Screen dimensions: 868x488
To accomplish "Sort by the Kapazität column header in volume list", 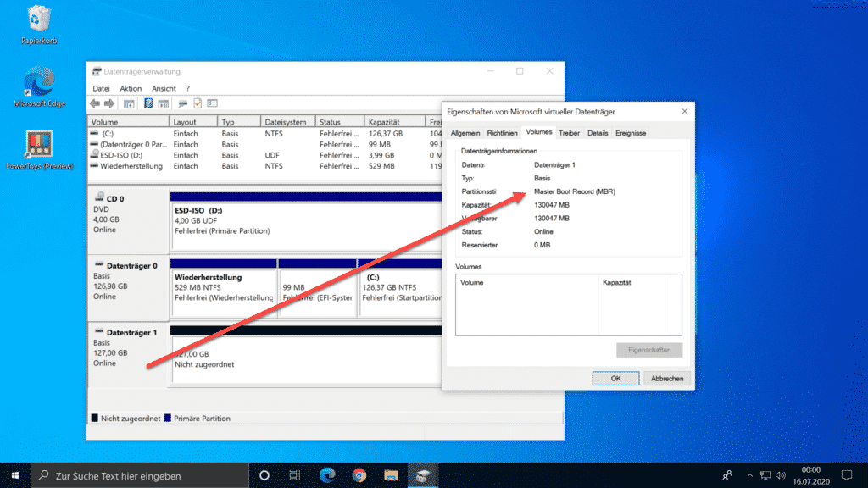I will click(x=395, y=122).
